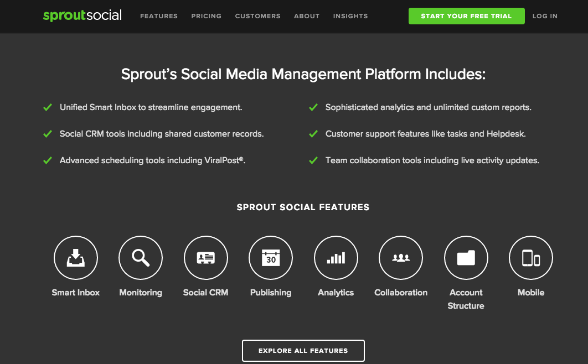Click Explore All Features

pyautogui.click(x=303, y=350)
